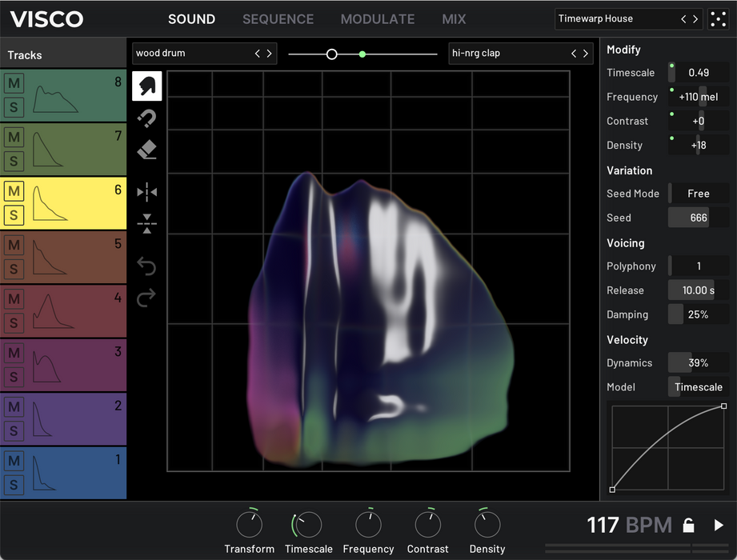Mute track 8
Image resolution: width=737 pixels, height=560 pixels.
tap(14, 83)
